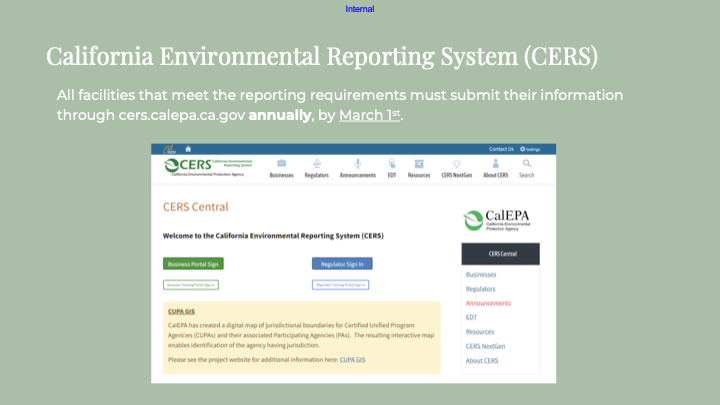This screenshot has width=720, height=405.
Task: Open Resources archive box icon
Action: pyautogui.click(x=419, y=163)
